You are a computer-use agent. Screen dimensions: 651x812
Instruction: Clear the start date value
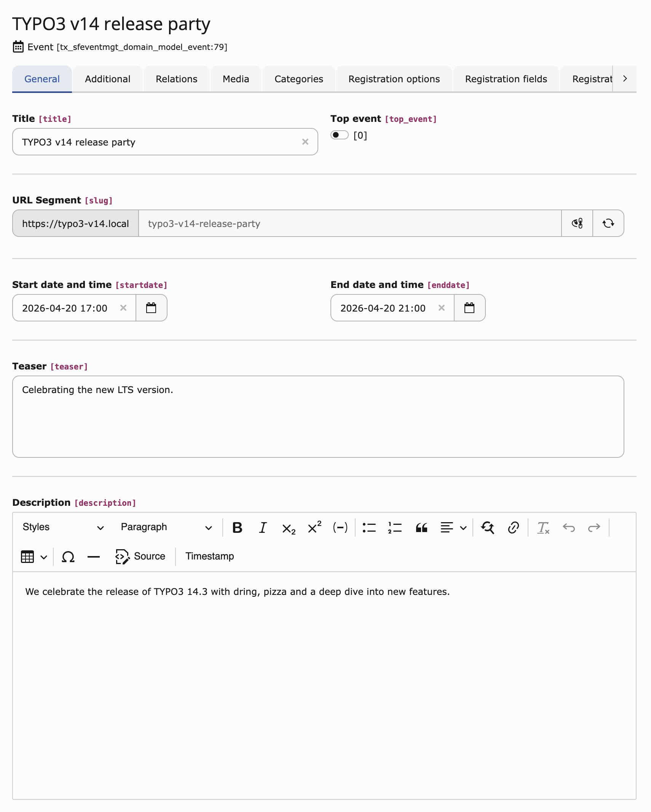(123, 308)
